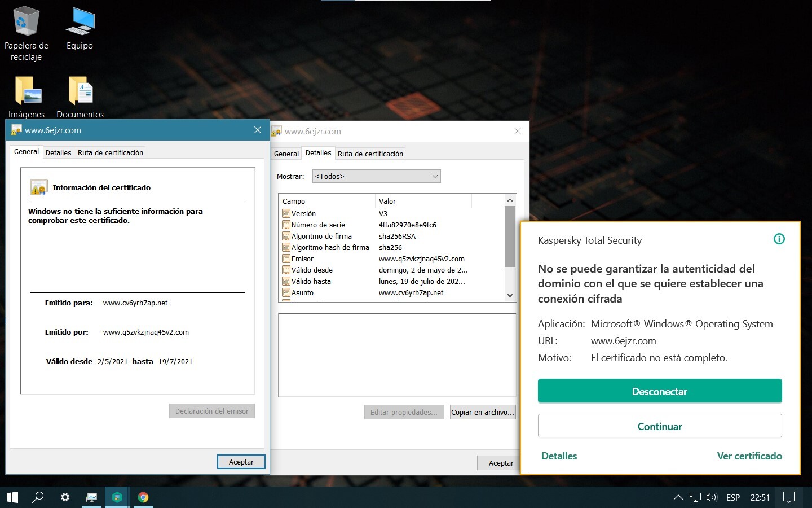Click certificate warning icon beside Información del certificado
This screenshot has width=812, height=508.
click(38, 187)
